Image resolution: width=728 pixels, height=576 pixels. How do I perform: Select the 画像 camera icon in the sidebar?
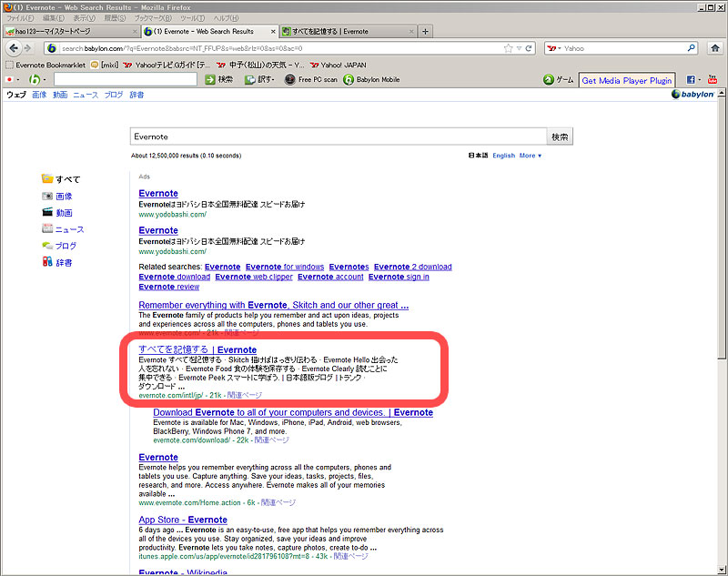[x=47, y=196]
